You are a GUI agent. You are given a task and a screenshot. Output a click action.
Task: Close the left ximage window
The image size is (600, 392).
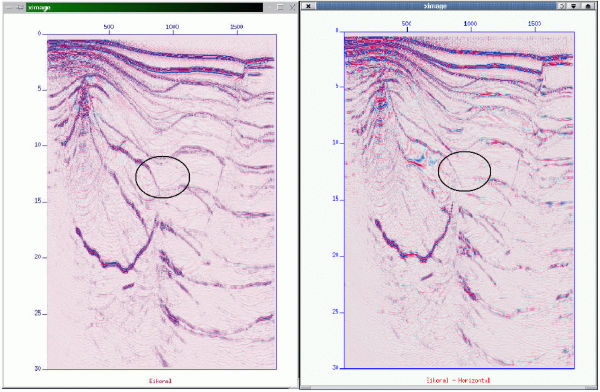[x=292, y=8]
